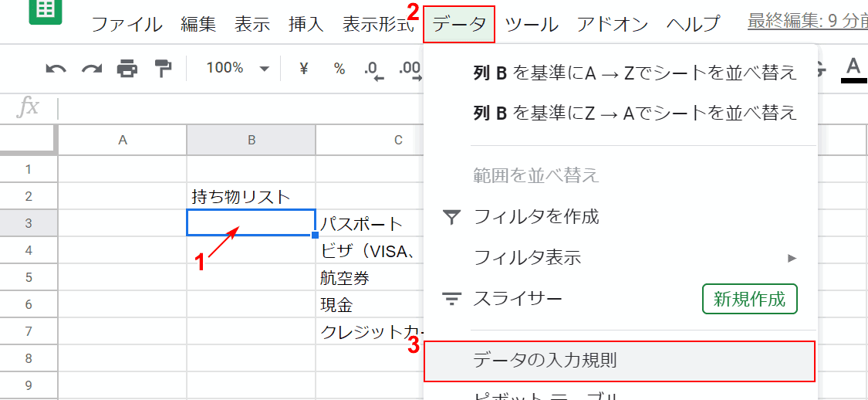The height and width of the screenshot is (400, 868).
Task: Click the fx function icon
Action: [x=28, y=107]
